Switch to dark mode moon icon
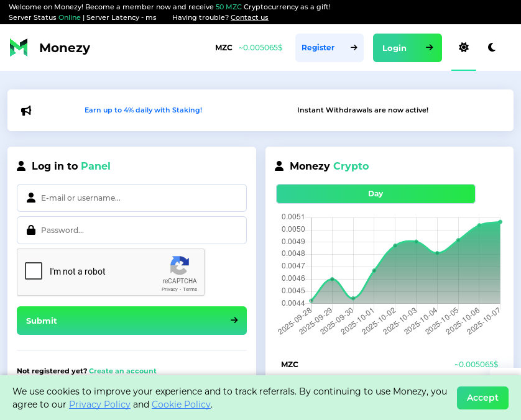This screenshot has height=420, width=521. (x=492, y=47)
